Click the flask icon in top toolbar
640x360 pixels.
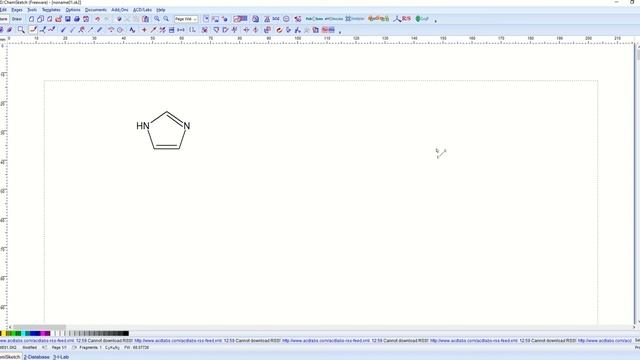coord(267,19)
